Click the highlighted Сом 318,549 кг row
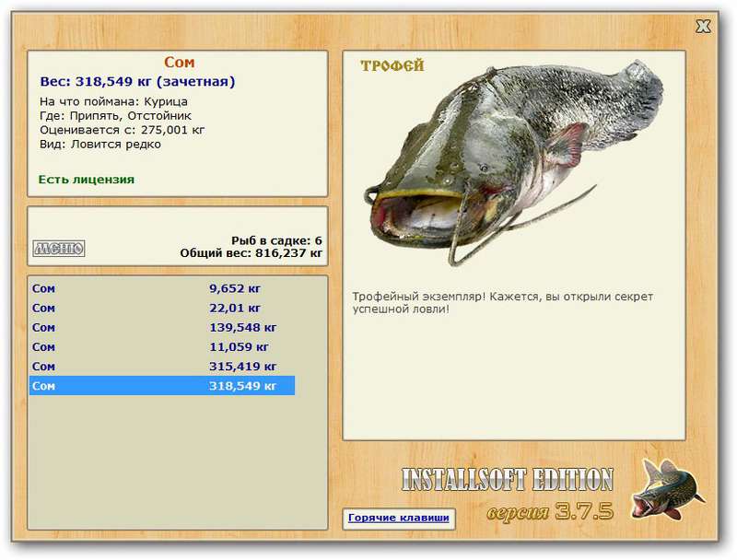Screen dimensions: 737x560 pos(161,386)
